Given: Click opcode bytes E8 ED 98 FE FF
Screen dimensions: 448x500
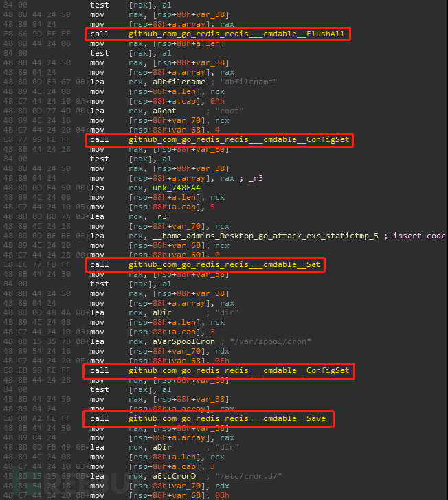Looking at the screenshot, I should coord(37,370).
